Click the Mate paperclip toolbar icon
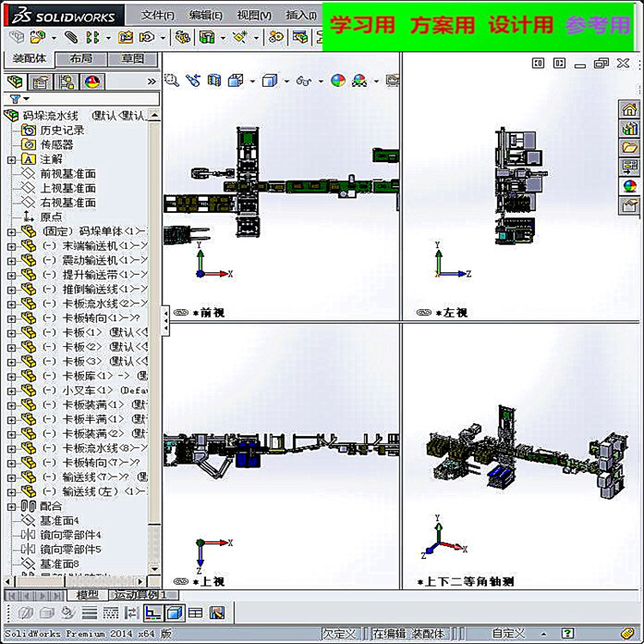The width and height of the screenshot is (644, 644). (x=71, y=38)
